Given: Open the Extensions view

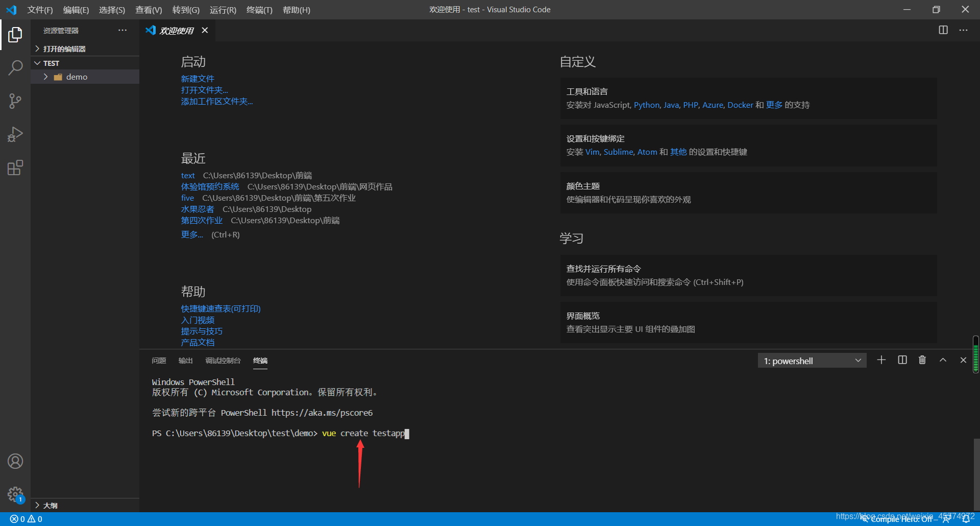Looking at the screenshot, I should [15, 168].
